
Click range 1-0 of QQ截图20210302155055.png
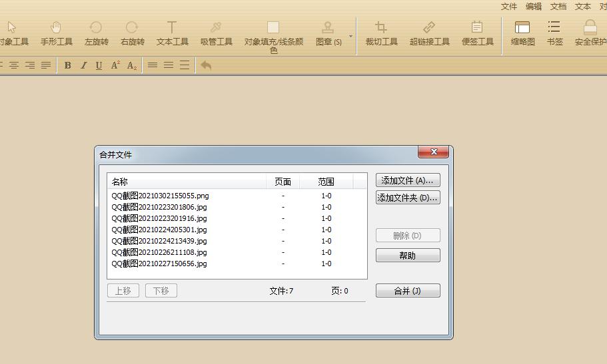(326, 196)
